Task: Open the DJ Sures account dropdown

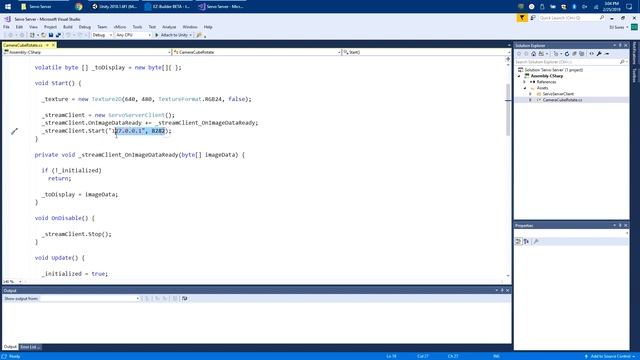Action: (619, 27)
